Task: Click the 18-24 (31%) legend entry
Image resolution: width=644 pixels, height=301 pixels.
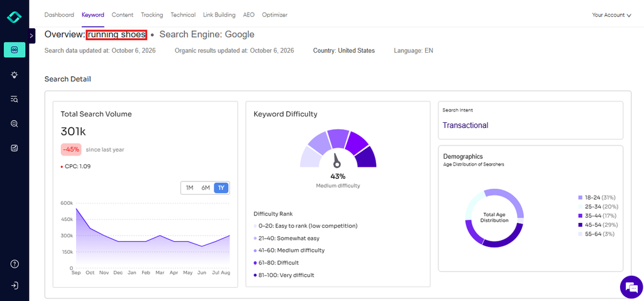Action: (597, 197)
